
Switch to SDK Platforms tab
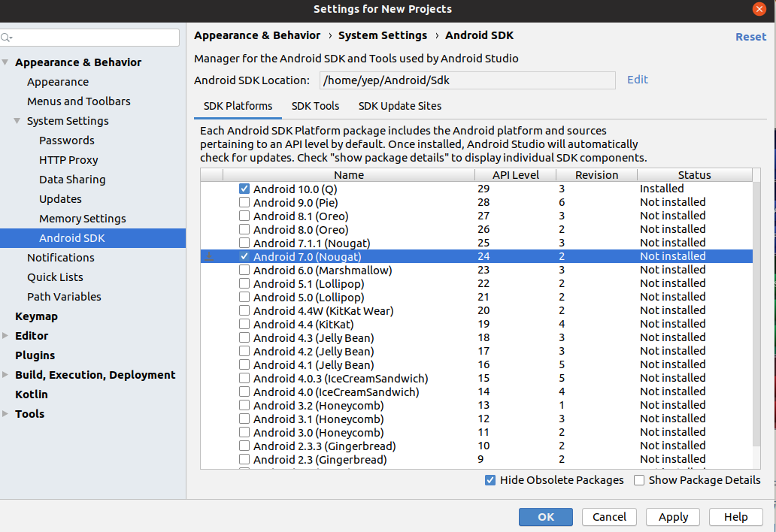238,106
